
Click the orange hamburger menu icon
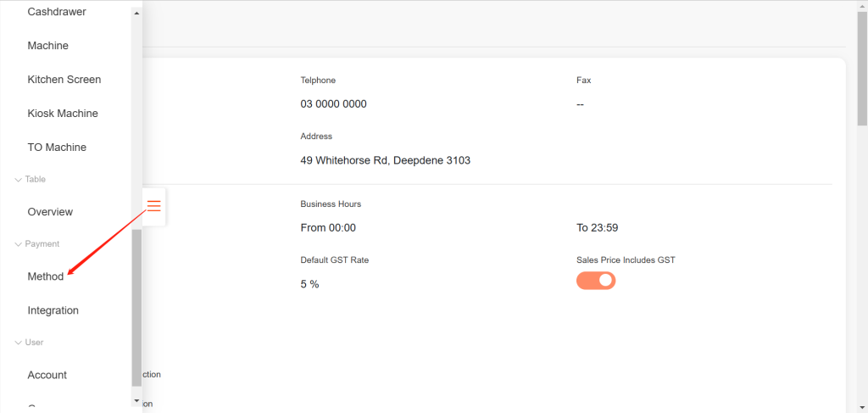point(153,206)
